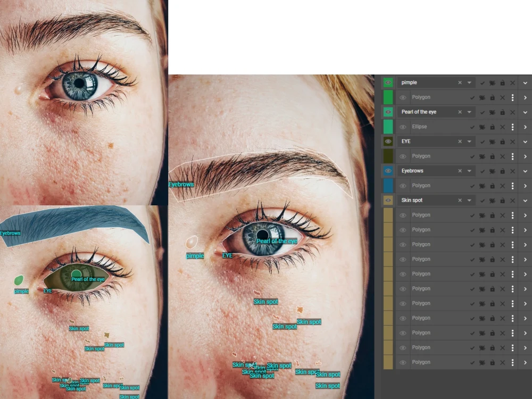Open the three-dot menu on the Ellipse row
Screen dimensions: 532x399
coord(512,127)
